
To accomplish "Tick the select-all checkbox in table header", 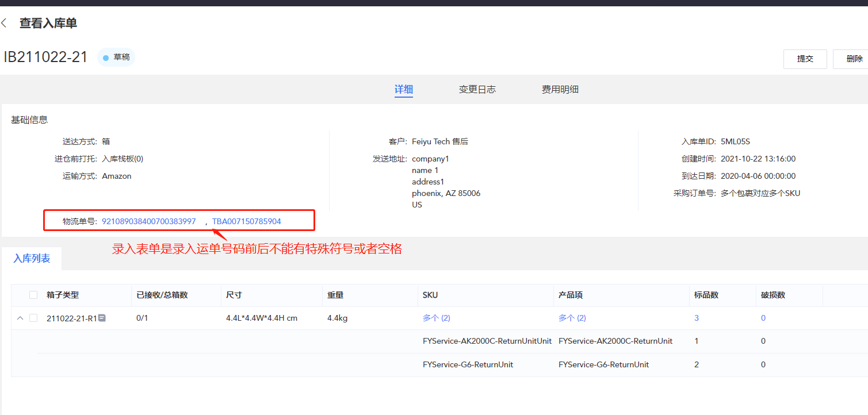I will [x=33, y=295].
